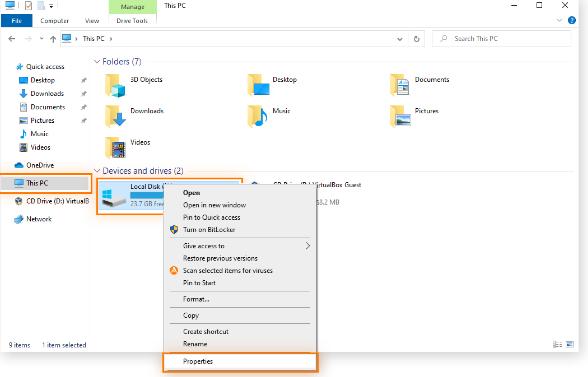
Task: Click the Properties checkmark icon in title bar
Action: (28, 6)
